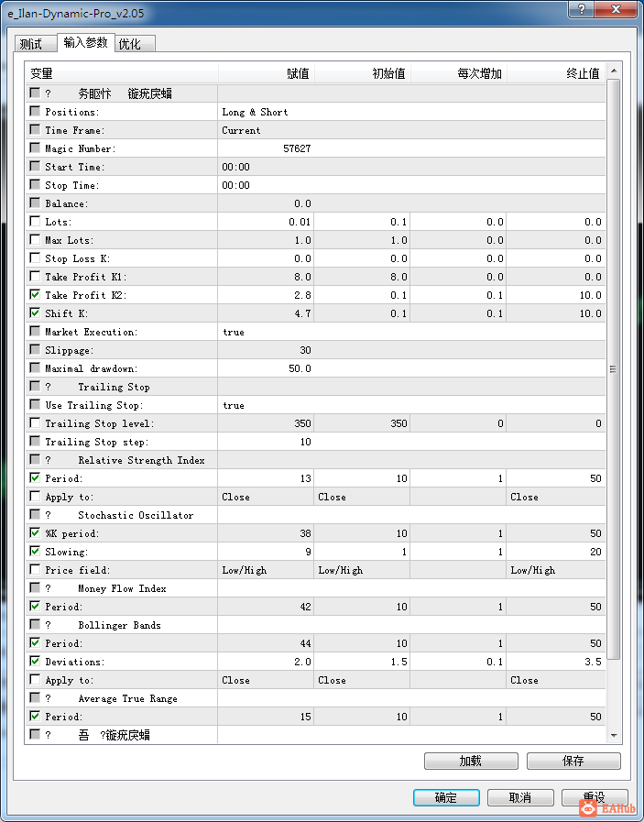Viewport: 644px width, 822px height.
Task: Click Deviations 终止值 3.5
Action: click(x=594, y=662)
